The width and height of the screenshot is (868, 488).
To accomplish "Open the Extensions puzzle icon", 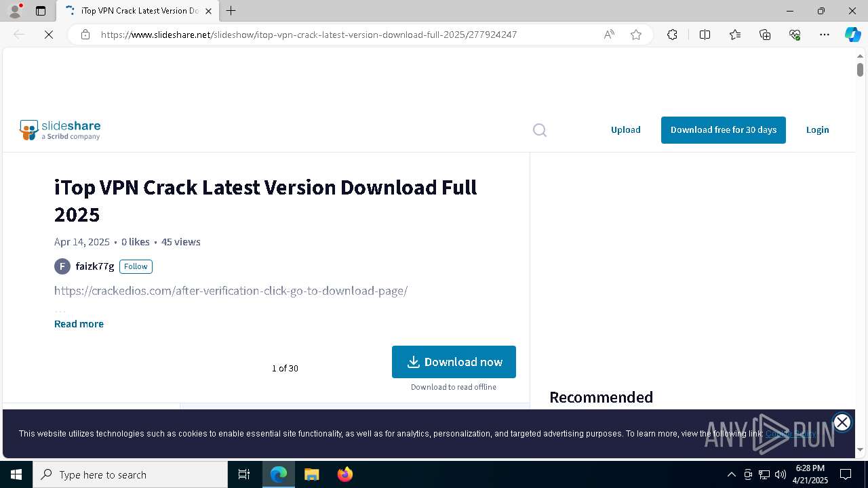I will pyautogui.click(x=672, y=35).
